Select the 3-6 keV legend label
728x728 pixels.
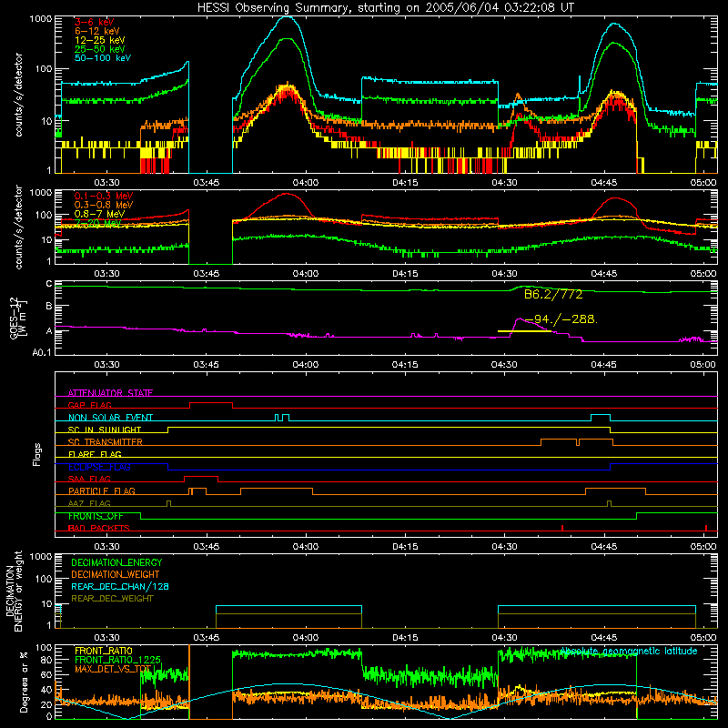click(x=95, y=22)
